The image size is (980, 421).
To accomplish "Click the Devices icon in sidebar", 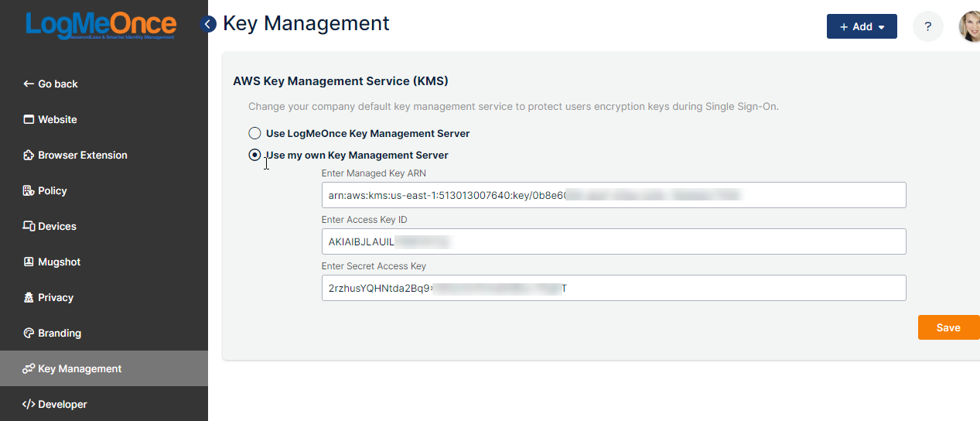I will coord(29,226).
